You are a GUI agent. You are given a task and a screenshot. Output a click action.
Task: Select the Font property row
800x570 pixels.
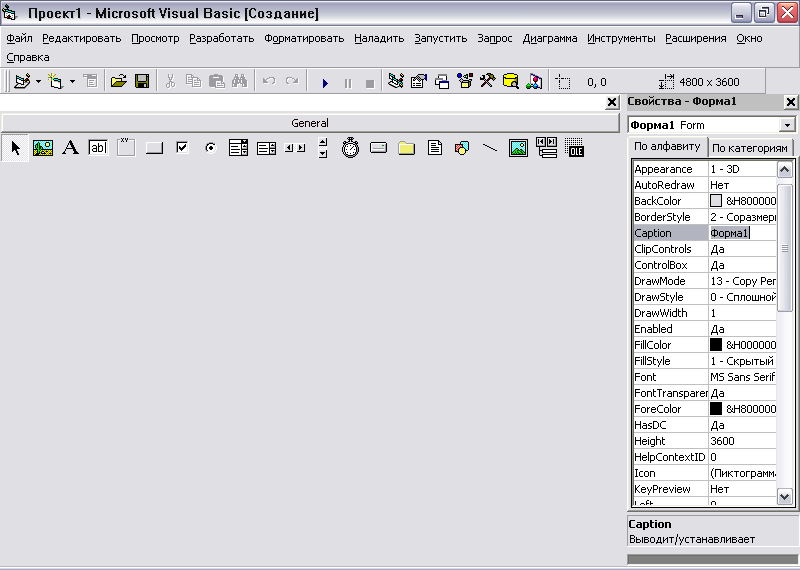704,377
